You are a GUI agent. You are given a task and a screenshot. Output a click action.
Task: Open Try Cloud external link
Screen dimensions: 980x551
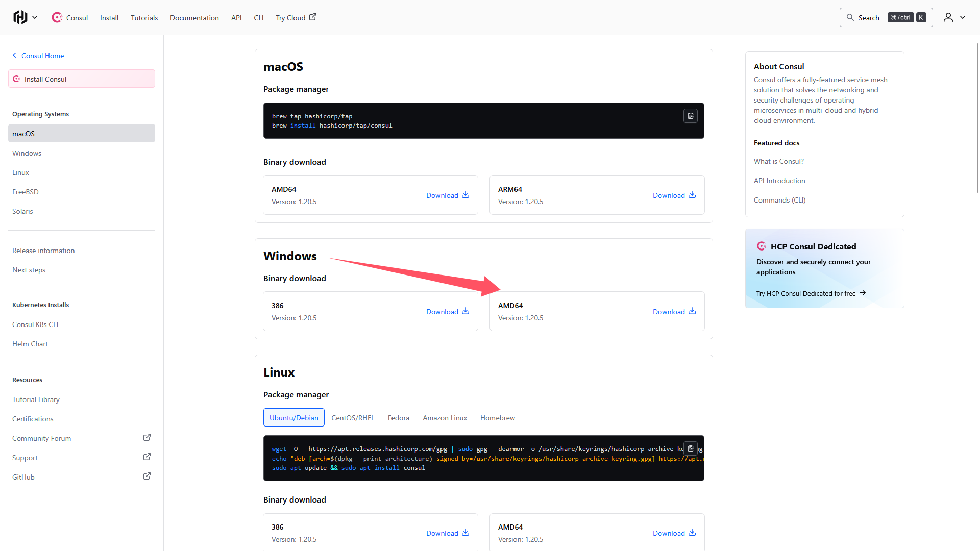click(x=296, y=18)
